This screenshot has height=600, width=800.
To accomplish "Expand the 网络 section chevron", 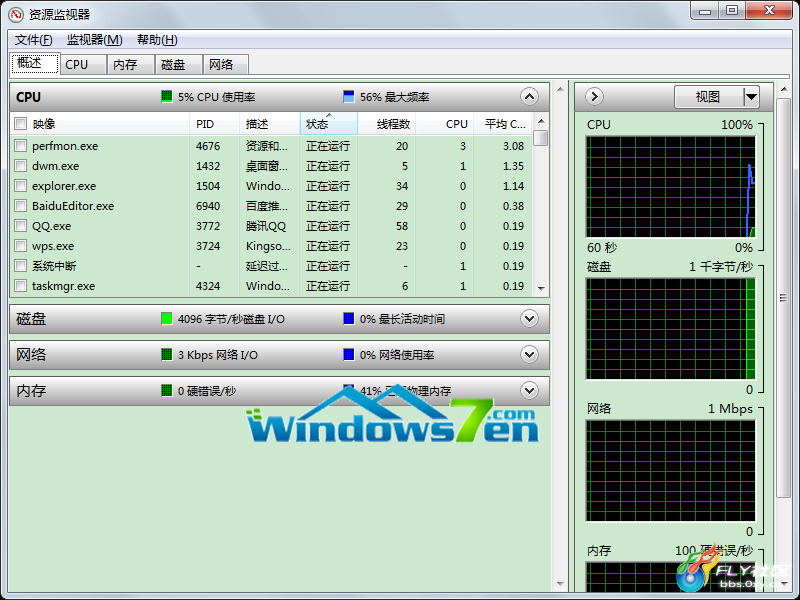I will pyautogui.click(x=529, y=355).
